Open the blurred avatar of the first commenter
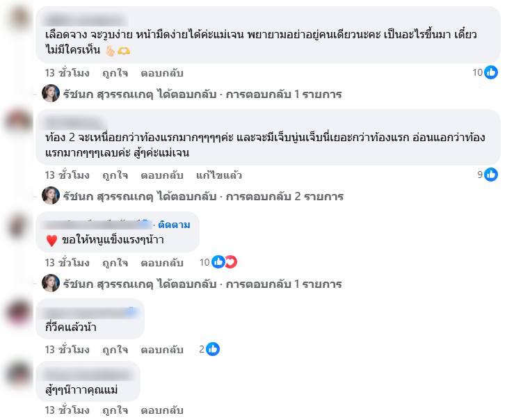Image resolution: width=514 pixels, height=420 pixels. pos(19,18)
